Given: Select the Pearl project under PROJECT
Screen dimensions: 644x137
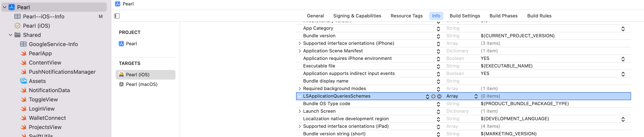Looking at the screenshot, I should click(x=131, y=44).
